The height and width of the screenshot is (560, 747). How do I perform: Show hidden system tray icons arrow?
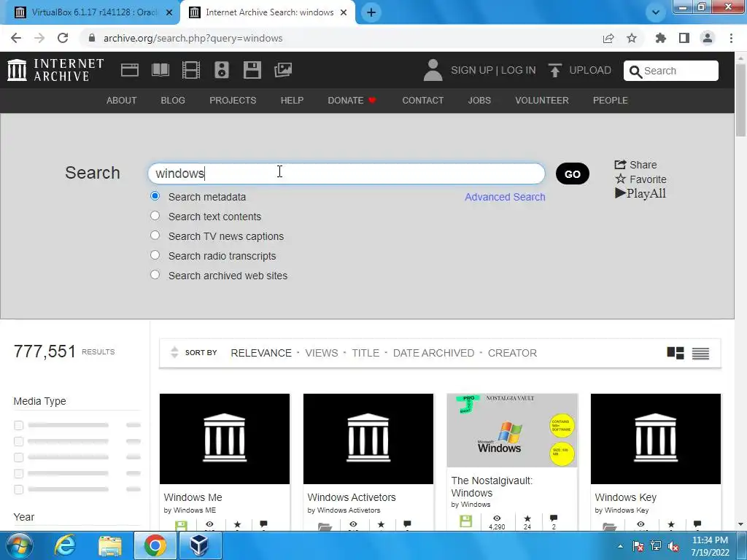(620, 546)
